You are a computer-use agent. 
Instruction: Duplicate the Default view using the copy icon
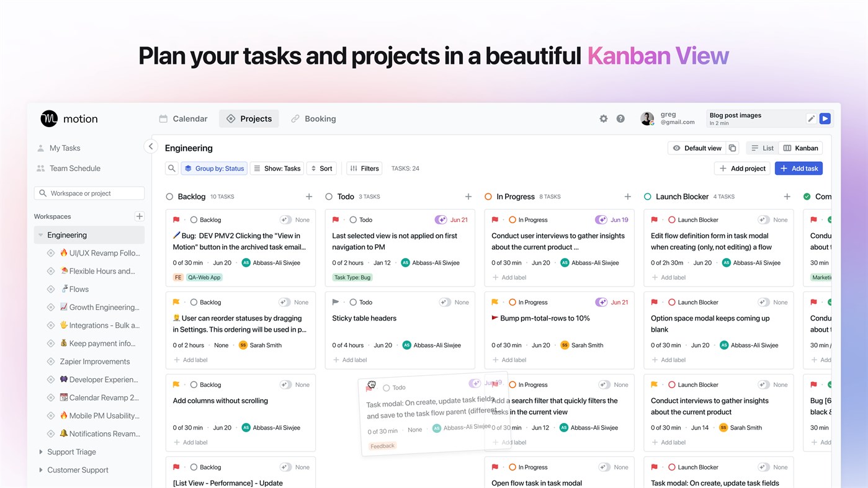point(732,148)
